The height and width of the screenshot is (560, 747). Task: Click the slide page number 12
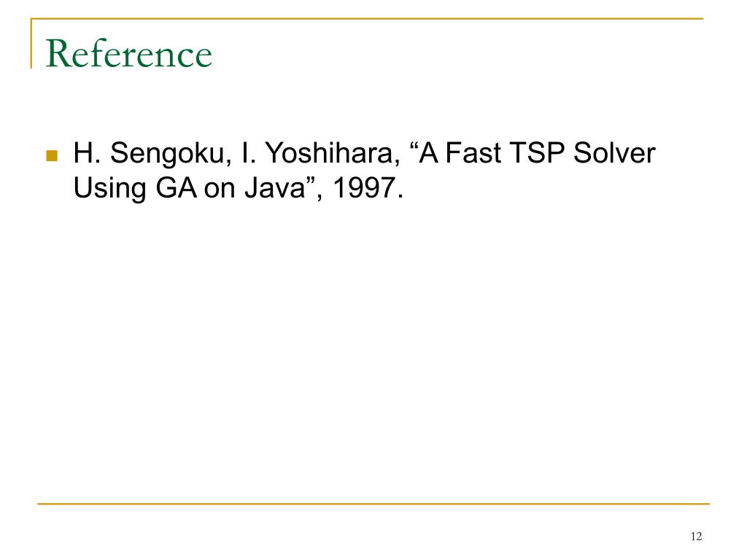coord(696,536)
